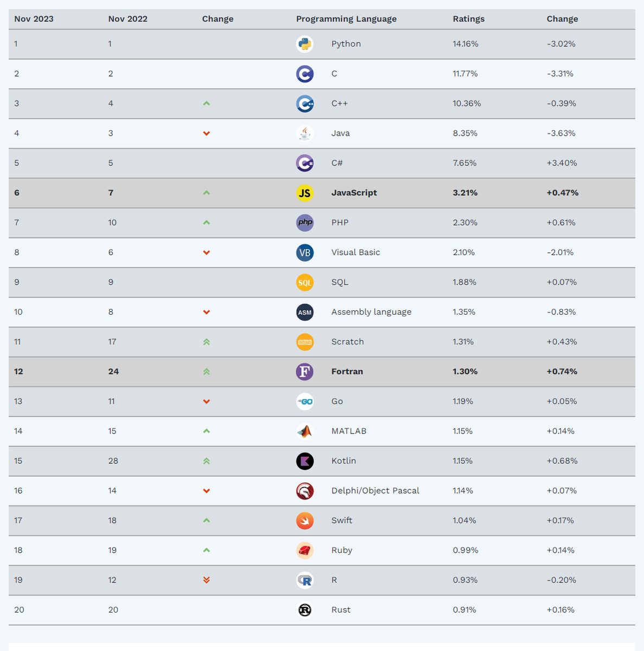Click the Swift logo icon
This screenshot has width=644, height=651.
(305, 520)
